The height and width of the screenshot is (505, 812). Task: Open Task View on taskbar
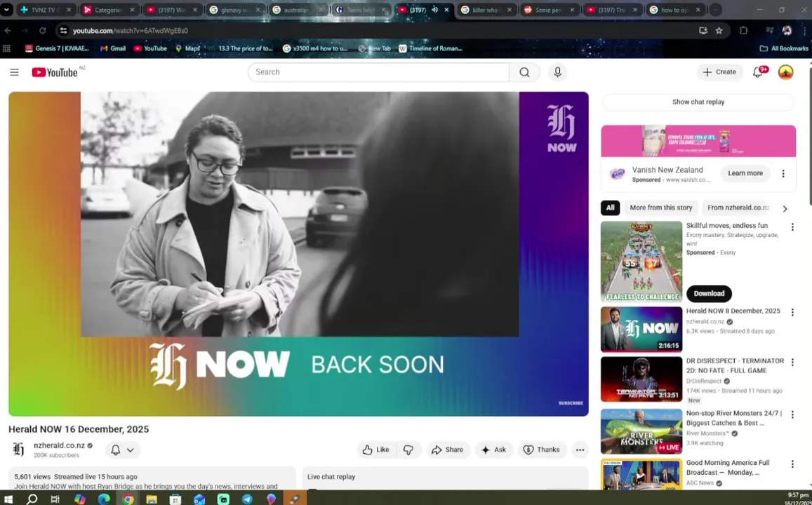point(55,499)
